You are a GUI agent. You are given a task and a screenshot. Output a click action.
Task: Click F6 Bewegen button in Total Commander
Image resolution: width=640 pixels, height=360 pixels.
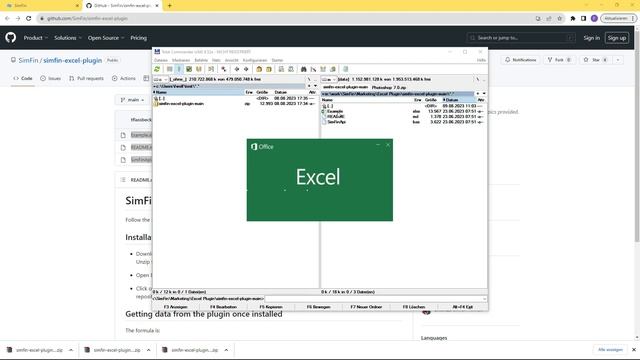coord(318,307)
